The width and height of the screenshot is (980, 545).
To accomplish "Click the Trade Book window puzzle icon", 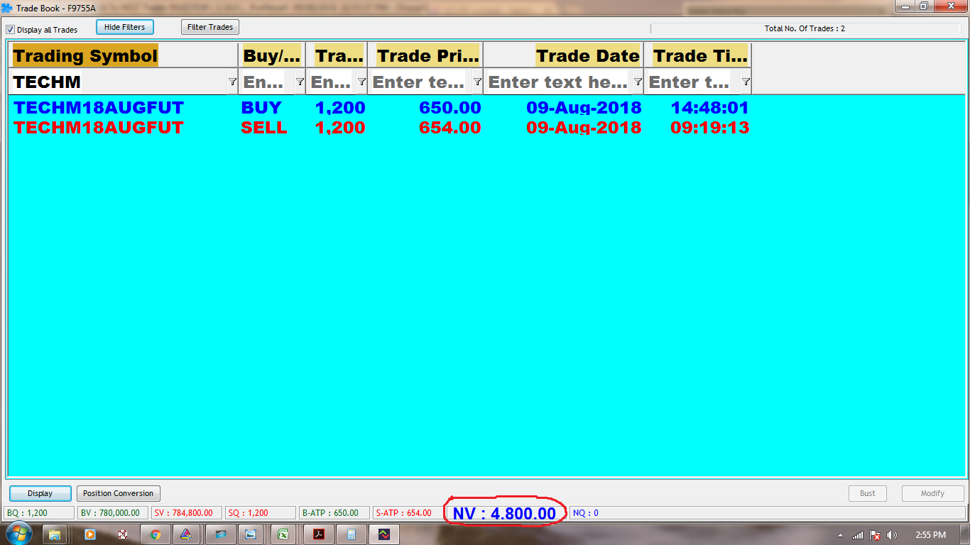I will [7, 8].
